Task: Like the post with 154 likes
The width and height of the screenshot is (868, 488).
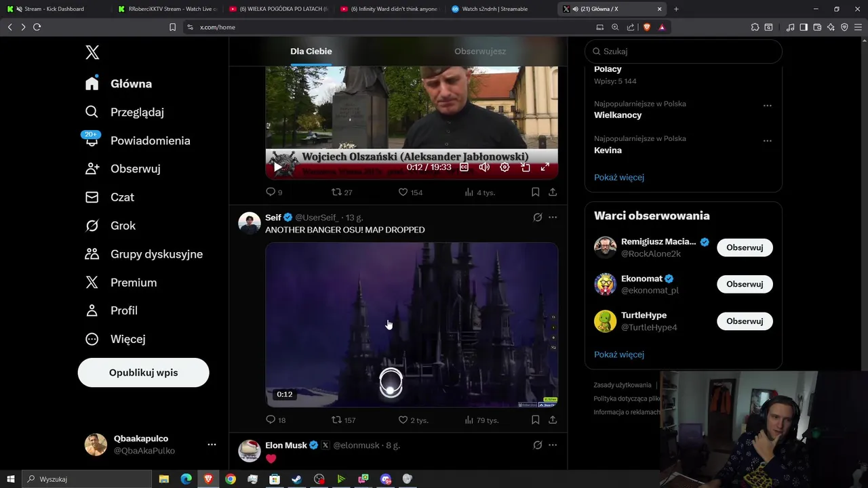Action: [x=410, y=192]
